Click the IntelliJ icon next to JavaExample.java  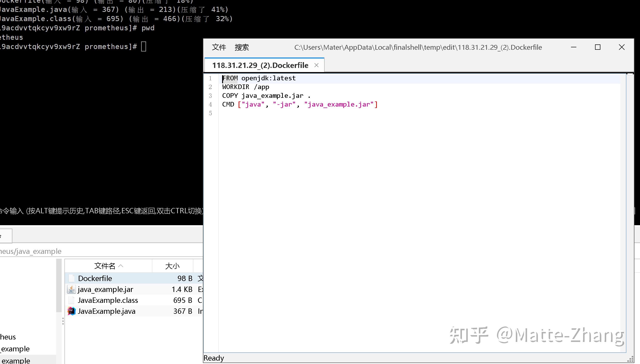point(71,311)
